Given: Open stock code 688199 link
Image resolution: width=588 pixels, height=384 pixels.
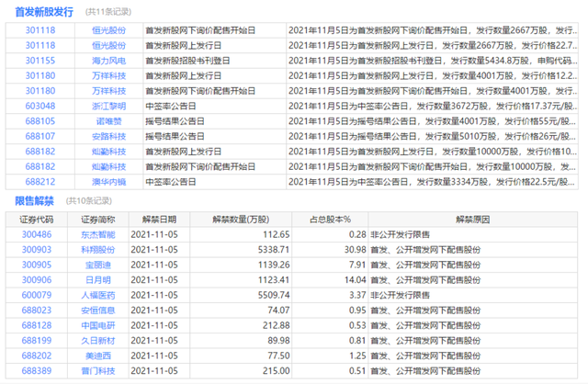Looking at the screenshot, I should coord(37,341).
